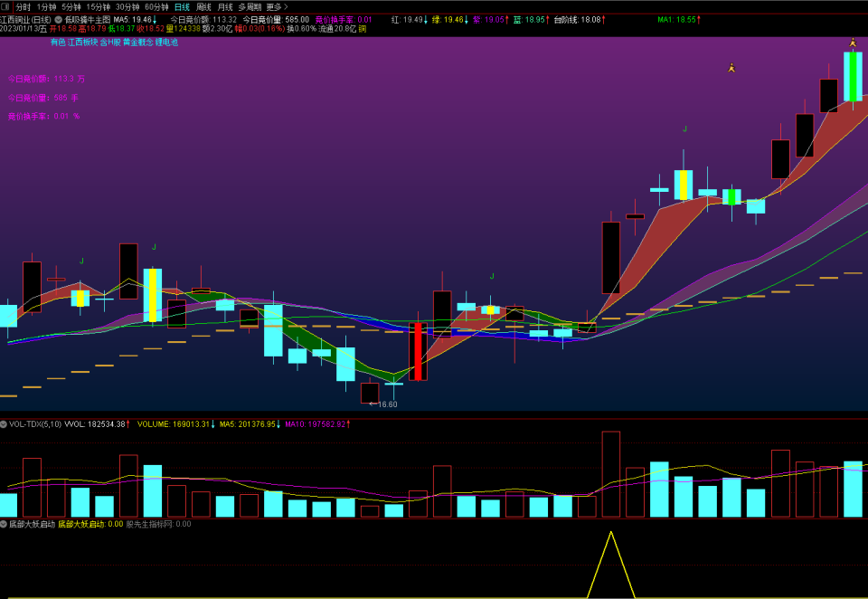Click the MA5: 19.46 value in header

(135, 19)
